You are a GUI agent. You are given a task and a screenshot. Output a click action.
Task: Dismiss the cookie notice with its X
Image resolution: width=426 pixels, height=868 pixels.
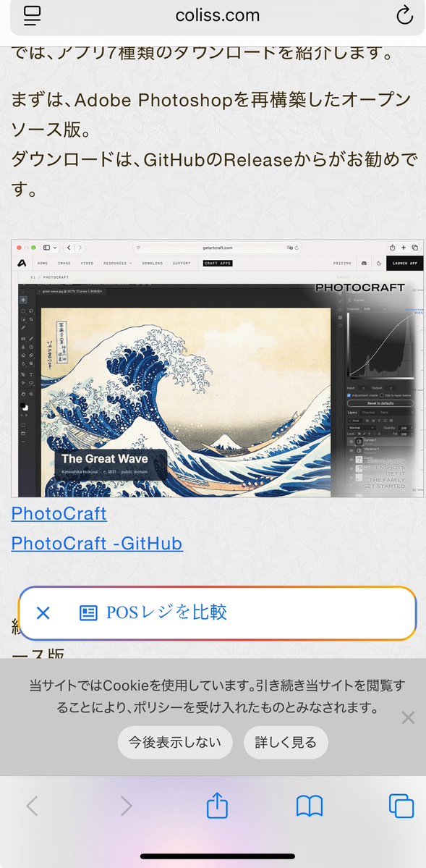(409, 718)
